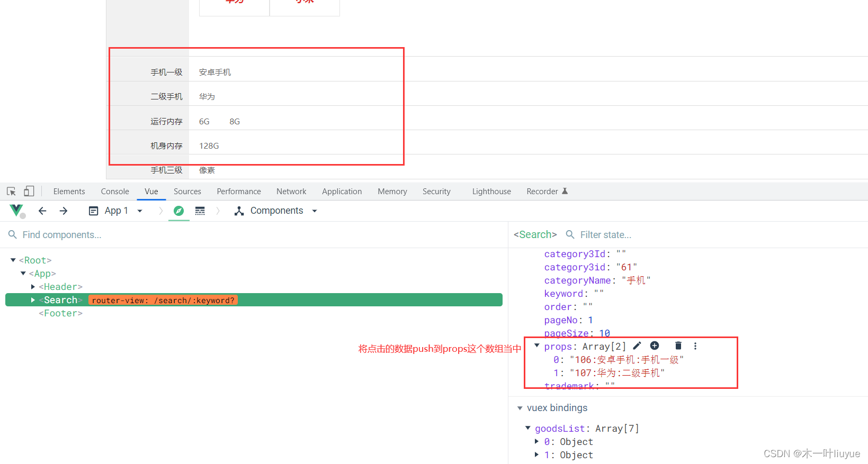Click the category3id value "61"
Viewport: 868px width, 464px height.
[627, 267]
